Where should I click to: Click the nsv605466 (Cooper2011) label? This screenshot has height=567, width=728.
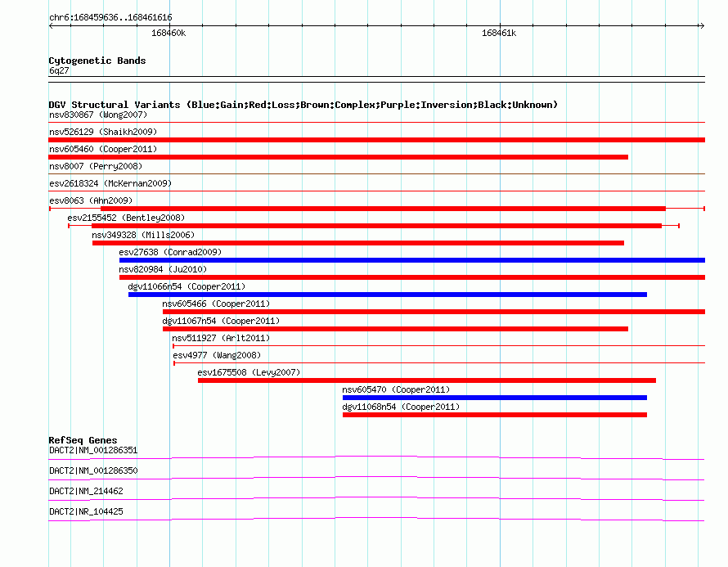pyautogui.click(x=216, y=304)
